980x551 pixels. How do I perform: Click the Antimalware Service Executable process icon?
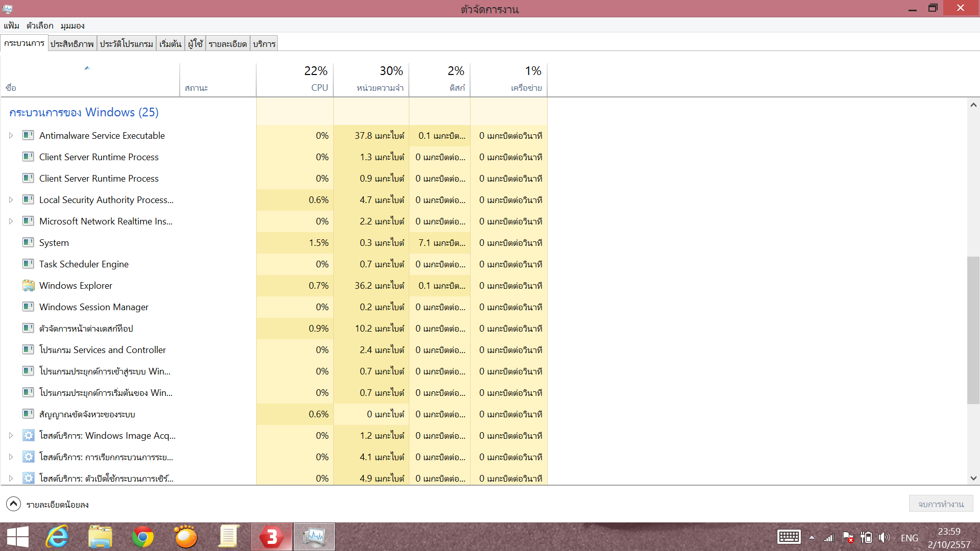[x=28, y=135]
